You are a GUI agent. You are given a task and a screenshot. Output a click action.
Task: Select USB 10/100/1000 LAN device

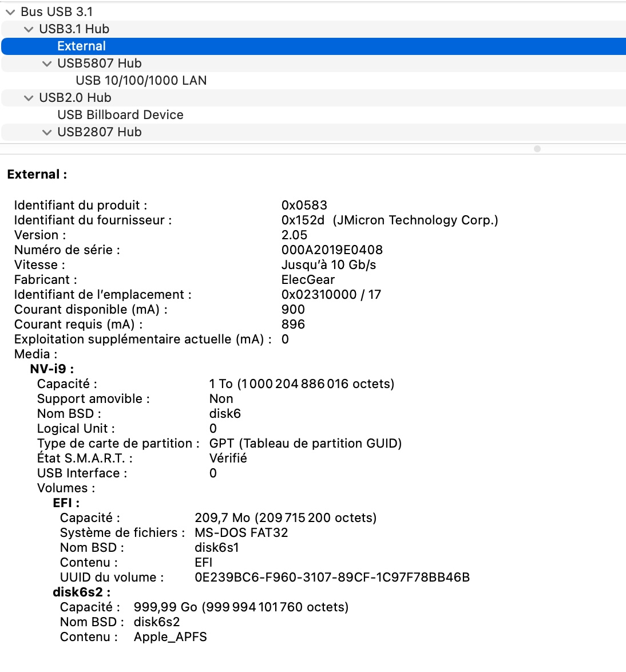point(313,81)
